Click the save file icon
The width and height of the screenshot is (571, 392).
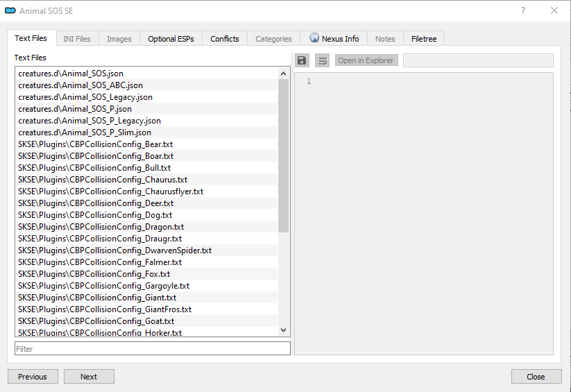(302, 60)
